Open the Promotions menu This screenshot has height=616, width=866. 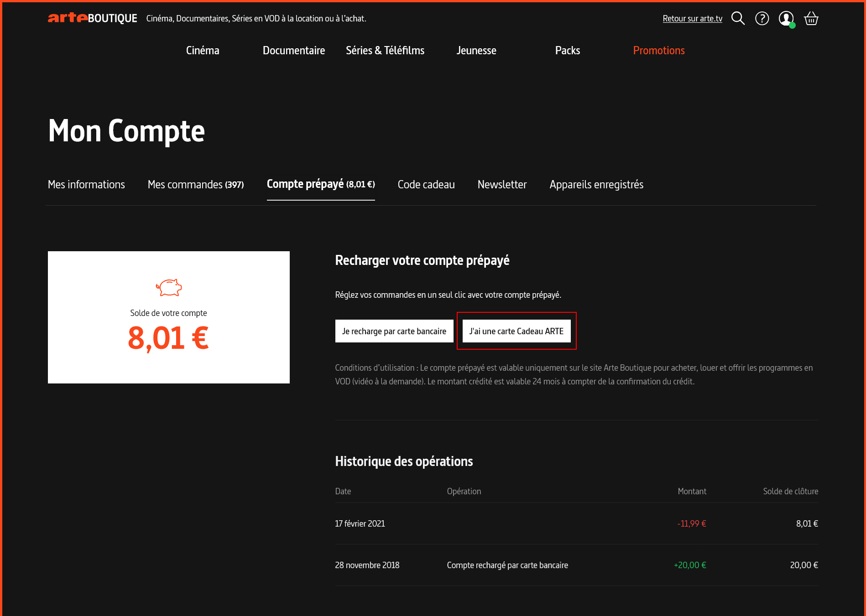click(659, 51)
